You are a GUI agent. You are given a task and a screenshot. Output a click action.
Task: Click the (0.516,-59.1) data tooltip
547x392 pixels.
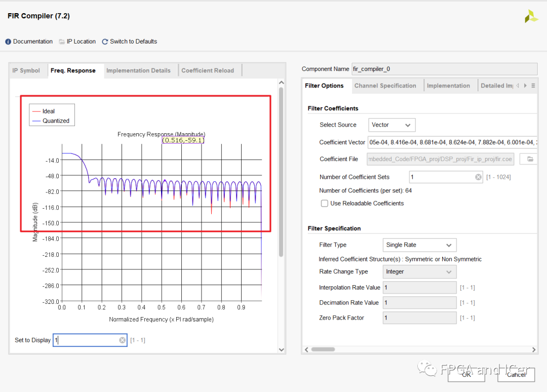coord(183,140)
